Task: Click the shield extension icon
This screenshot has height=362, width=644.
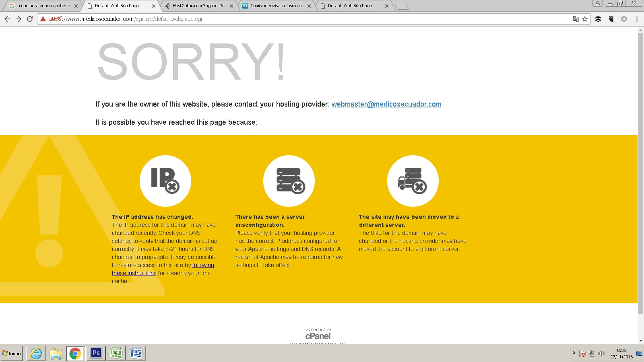Action: point(611,19)
